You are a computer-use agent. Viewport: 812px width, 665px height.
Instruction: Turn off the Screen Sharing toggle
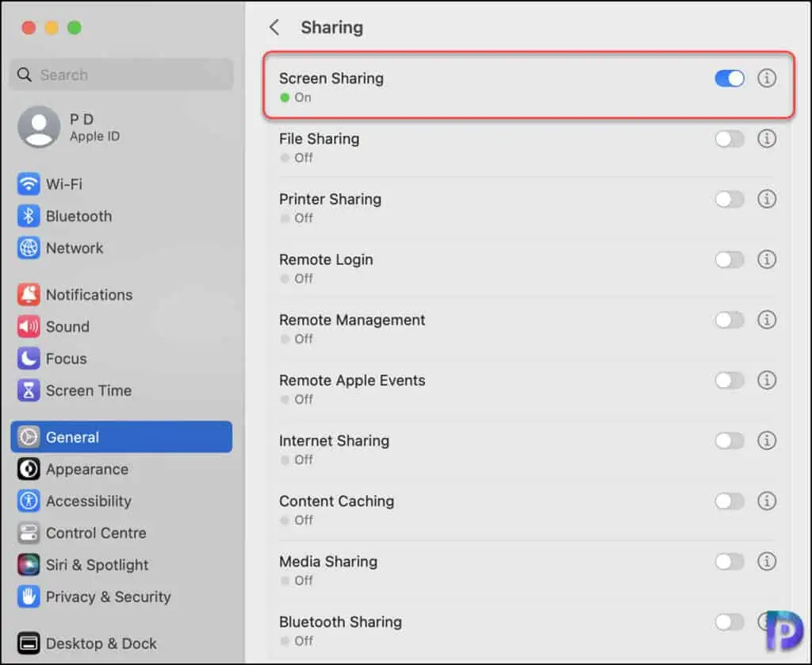pos(730,79)
